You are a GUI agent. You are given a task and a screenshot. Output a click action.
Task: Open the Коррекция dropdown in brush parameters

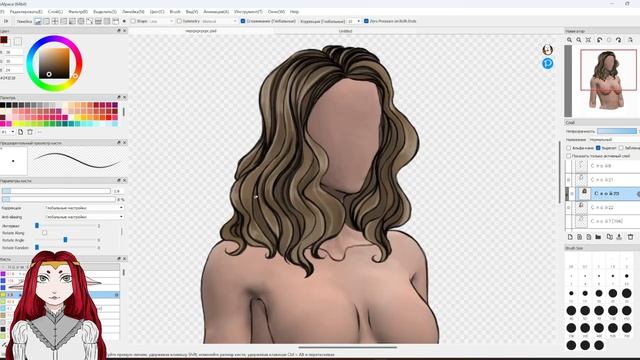point(84,208)
